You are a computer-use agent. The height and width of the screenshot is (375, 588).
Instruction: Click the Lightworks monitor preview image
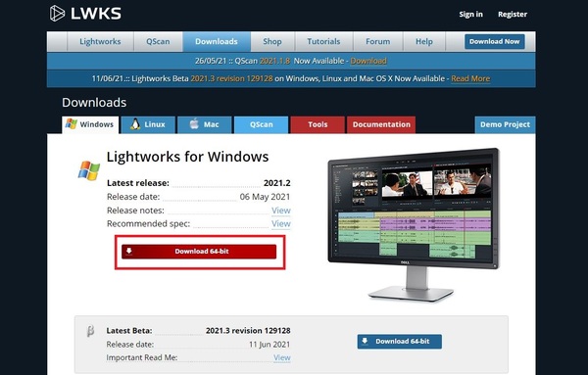pyautogui.click(x=414, y=224)
